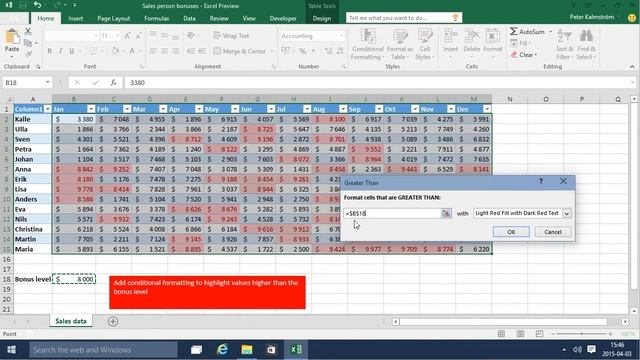Viewport: 640px width, 360px height.
Task: Open Cell Styles gallery
Action: click(424, 44)
